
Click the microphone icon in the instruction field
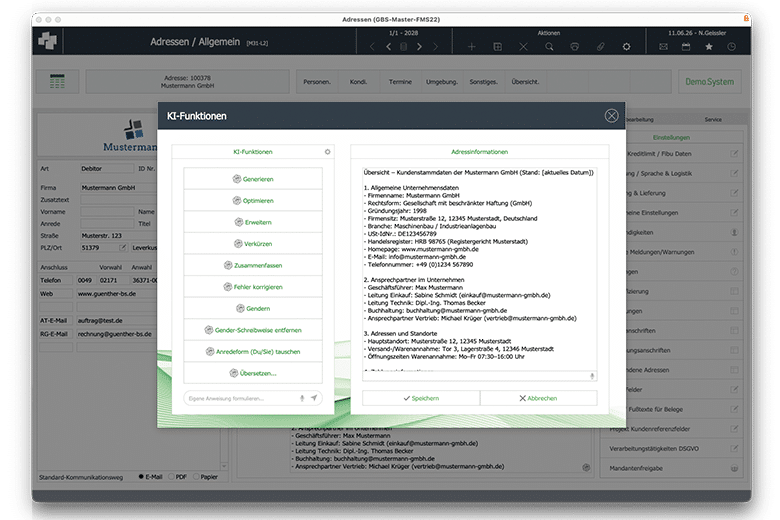pos(302,398)
